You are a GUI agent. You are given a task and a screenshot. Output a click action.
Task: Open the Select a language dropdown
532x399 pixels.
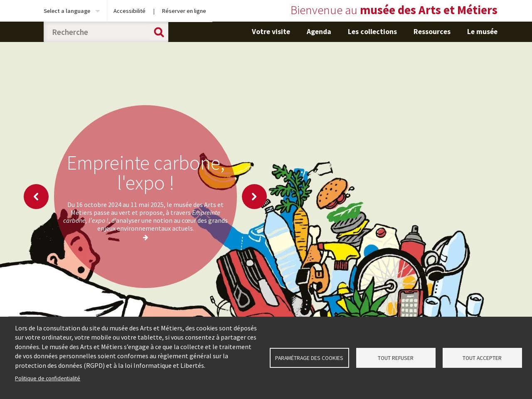(x=72, y=11)
